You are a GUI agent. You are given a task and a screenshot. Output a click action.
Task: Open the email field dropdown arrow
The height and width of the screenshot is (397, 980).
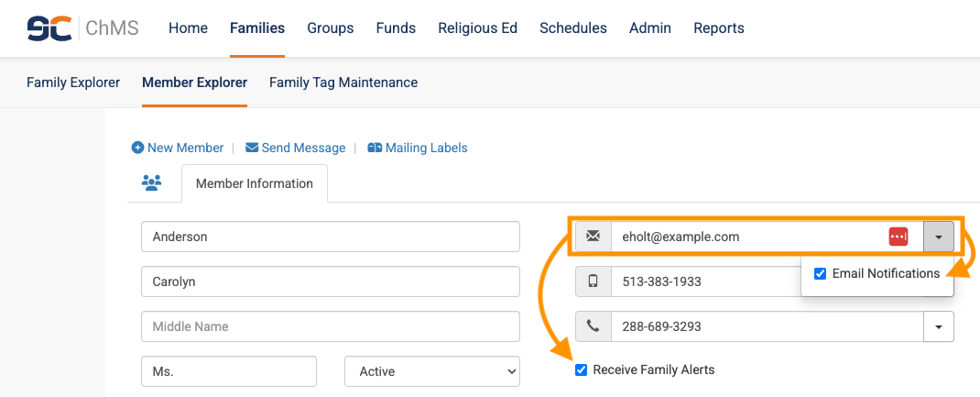(939, 237)
